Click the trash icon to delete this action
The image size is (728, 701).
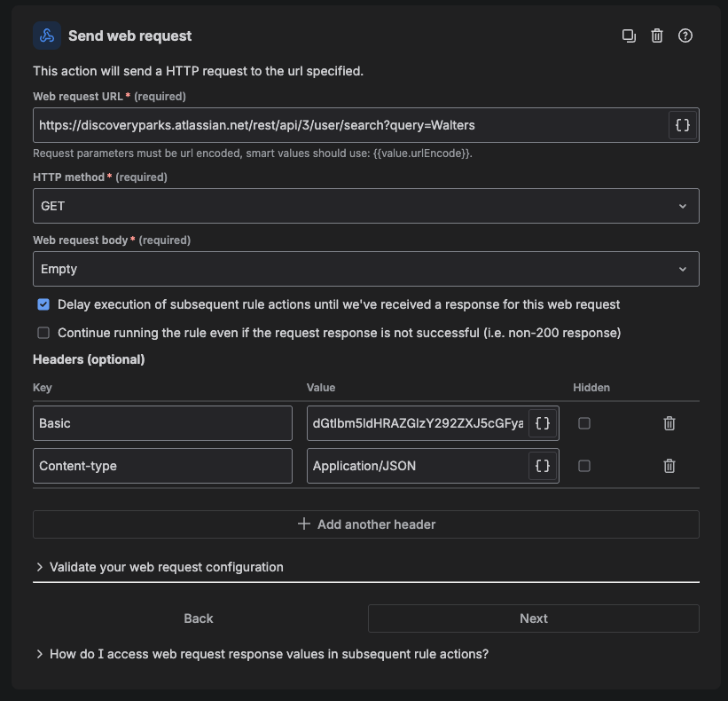[657, 35]
